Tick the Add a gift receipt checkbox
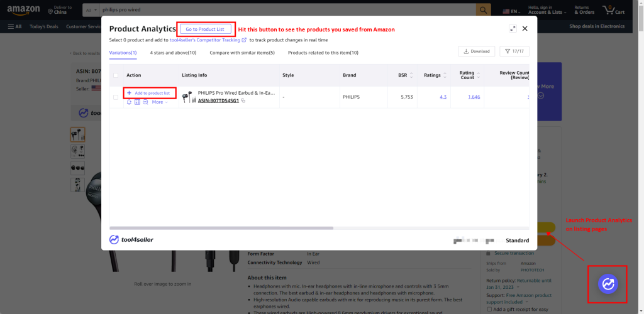644x314 pixels. pos(489,309)
